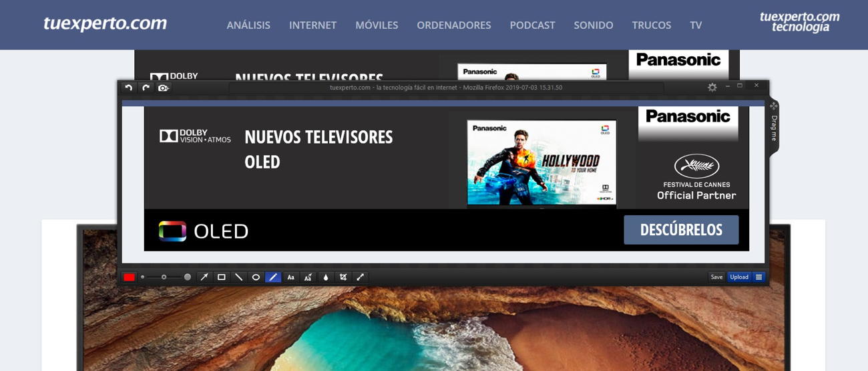Click the stroke thickness slider handle
Viewport: 868px width, 371px height.
pyautogui.click(x=164, y=277)
